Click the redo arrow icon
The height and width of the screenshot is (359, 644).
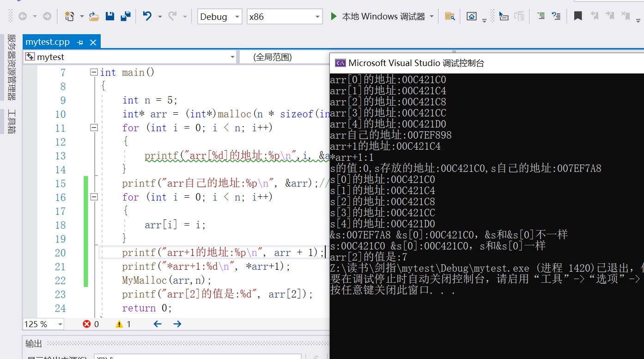coord(172,17)
